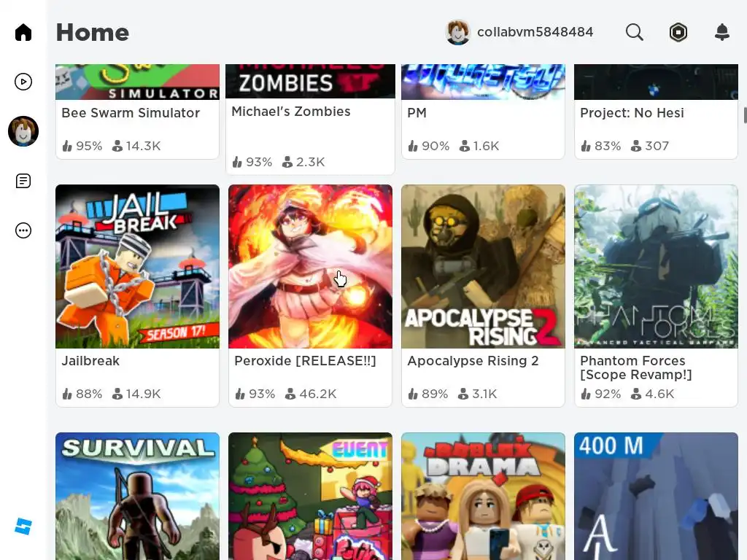Click the Home page heading

(x=93, y=32)
